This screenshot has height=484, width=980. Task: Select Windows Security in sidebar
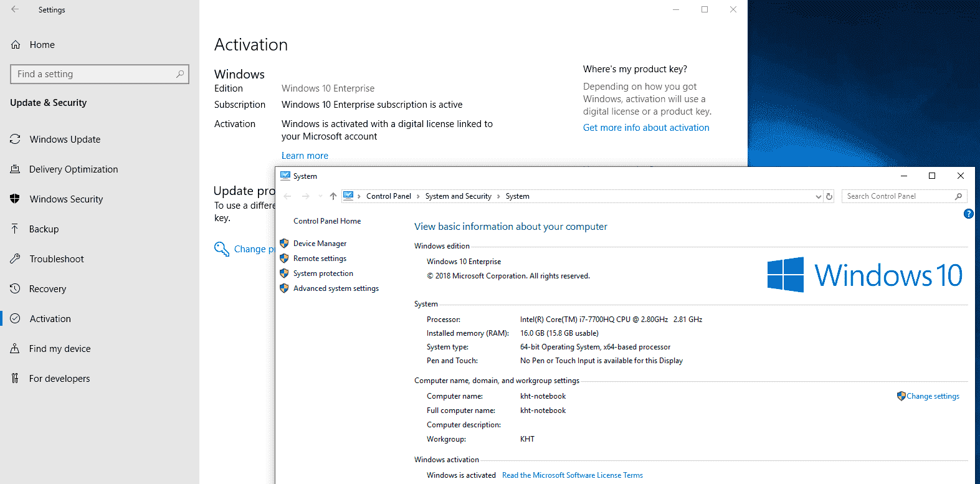click(66, 199)
